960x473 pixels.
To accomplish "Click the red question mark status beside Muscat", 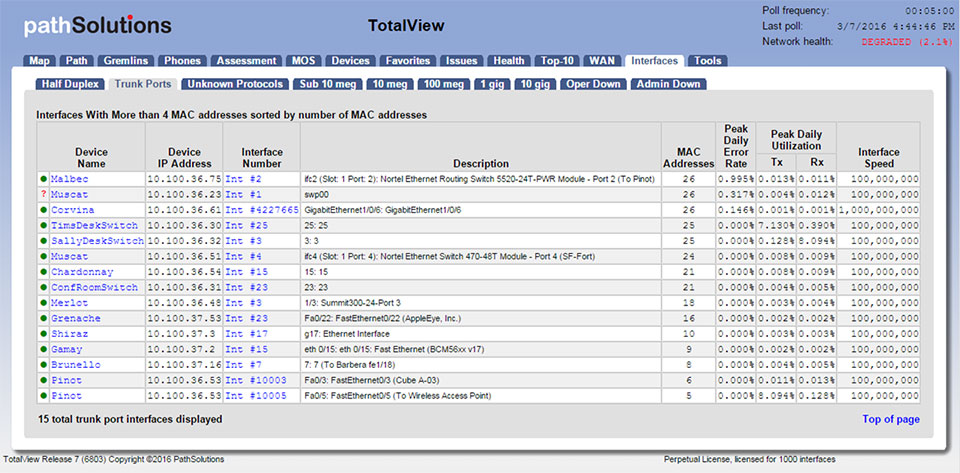I will click(x=43, y=195).
